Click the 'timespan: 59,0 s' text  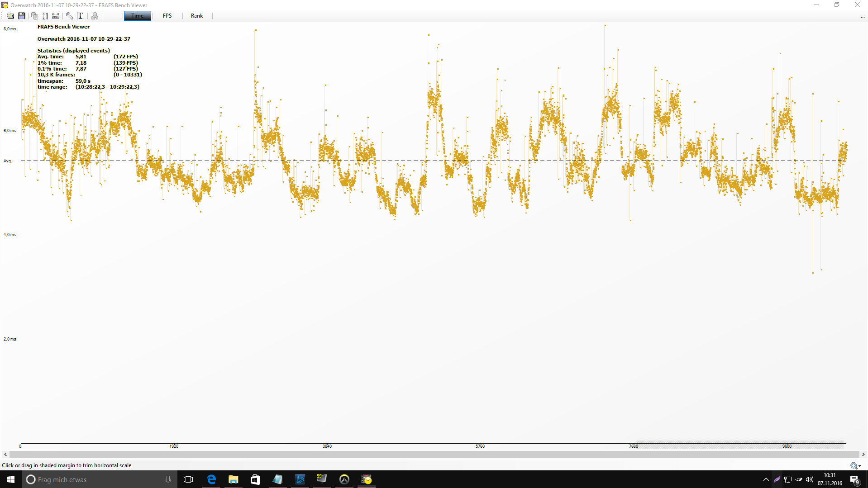click(x=64, y=81)
